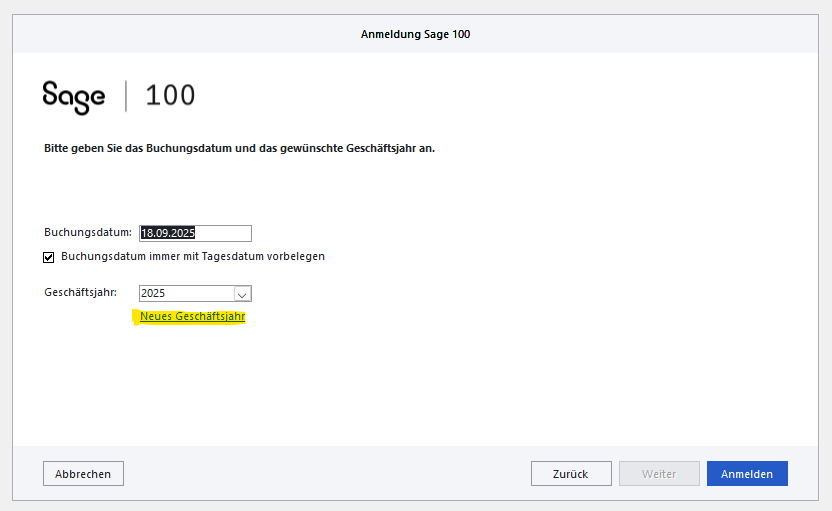Cancel the login with Abbrechen

83,474
